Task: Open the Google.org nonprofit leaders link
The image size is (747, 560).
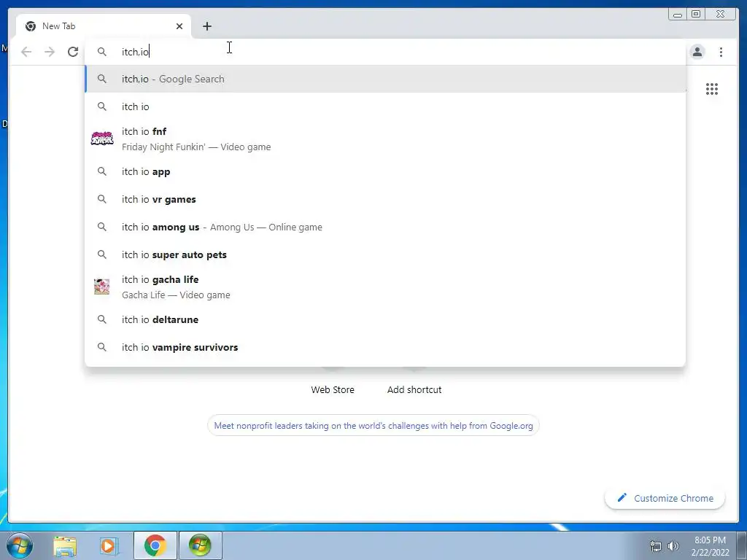Action: [x=373, y=426]
